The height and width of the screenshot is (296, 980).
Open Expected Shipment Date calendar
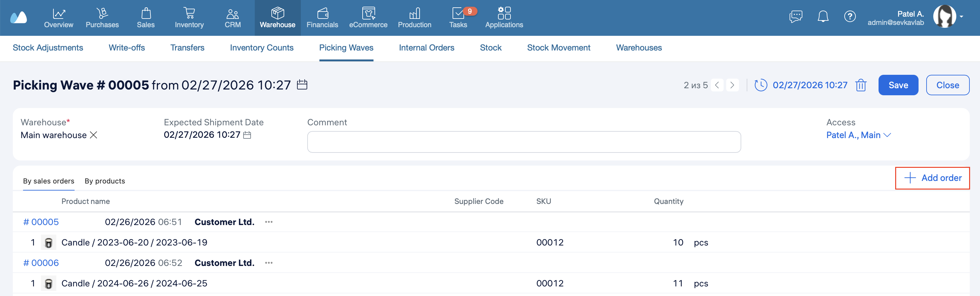247,135
